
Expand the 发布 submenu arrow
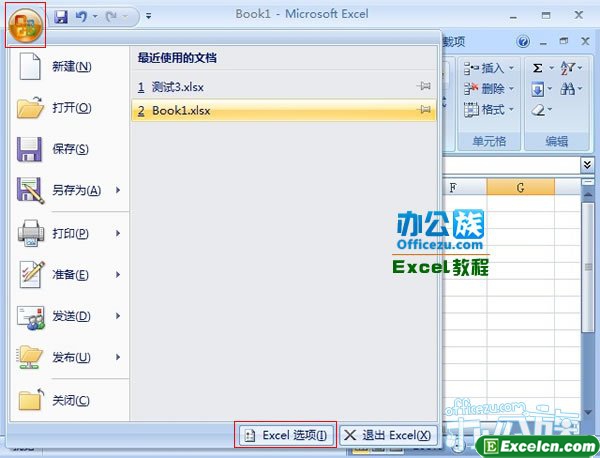118,357
